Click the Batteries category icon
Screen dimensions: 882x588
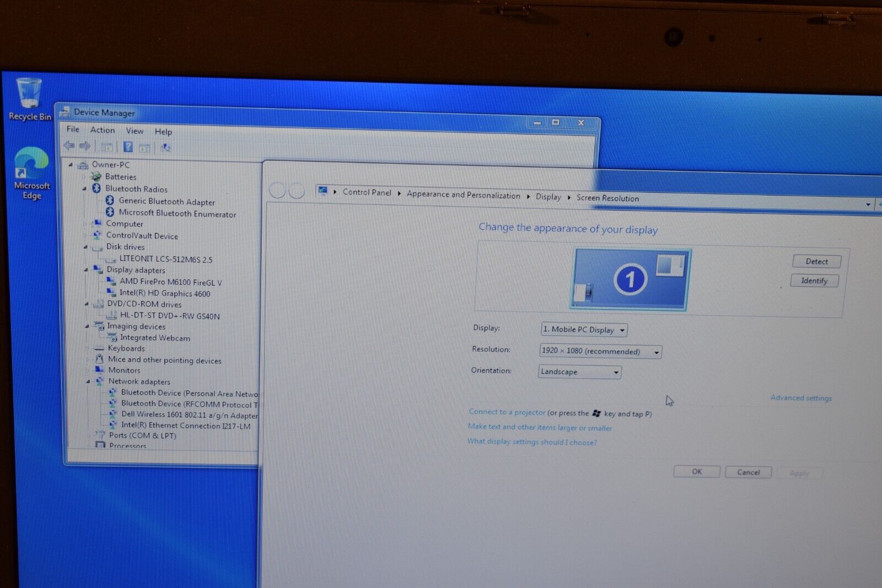click(x=96, y=176)
